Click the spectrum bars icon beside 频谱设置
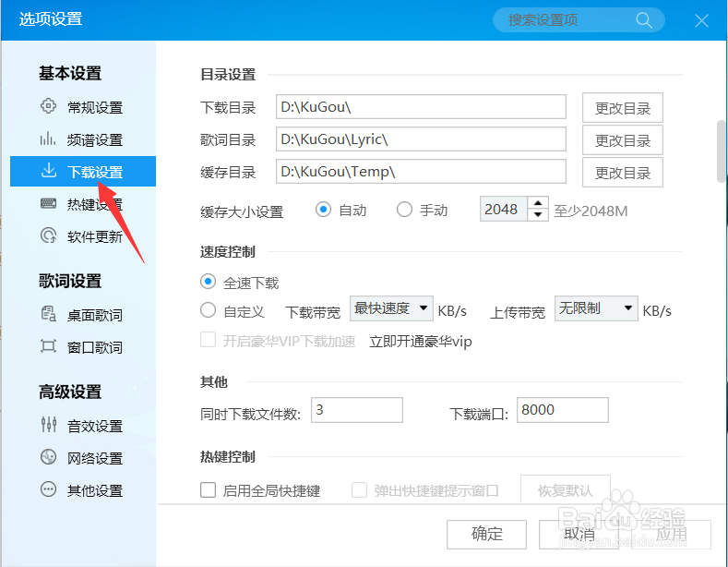 point(48,139)
